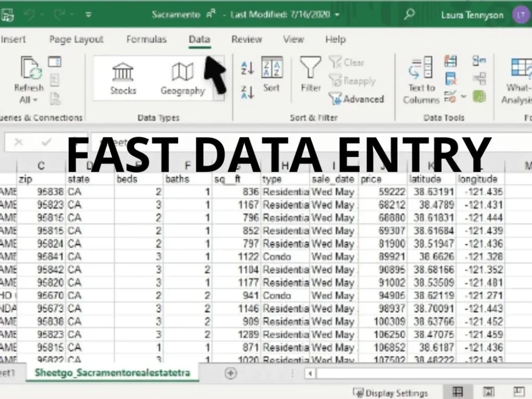Image resolution: width=532 pixels, height=399 pixels.
Task: Clear the applied filter
Action: [x=346, y=62]
